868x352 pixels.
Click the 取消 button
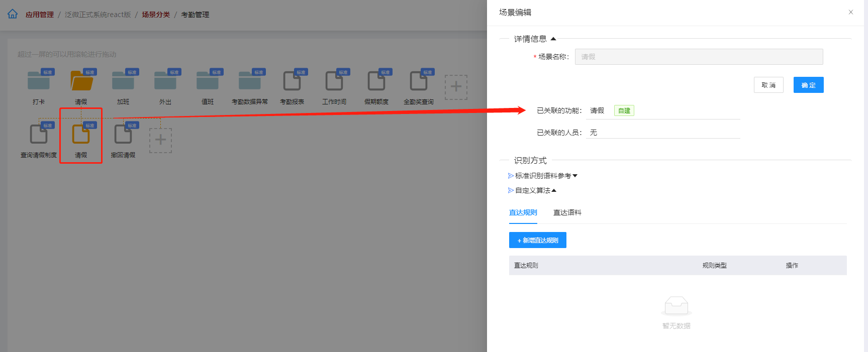coord(768,85)
